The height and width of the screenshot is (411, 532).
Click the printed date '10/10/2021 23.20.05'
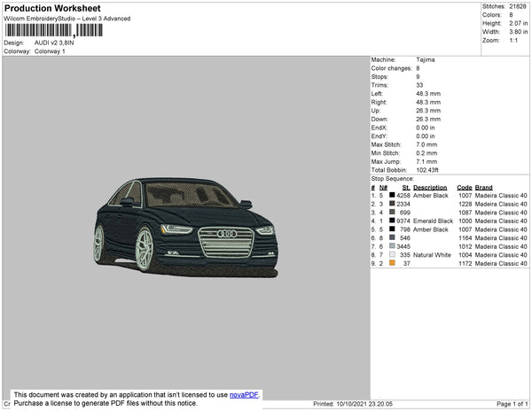364,404
